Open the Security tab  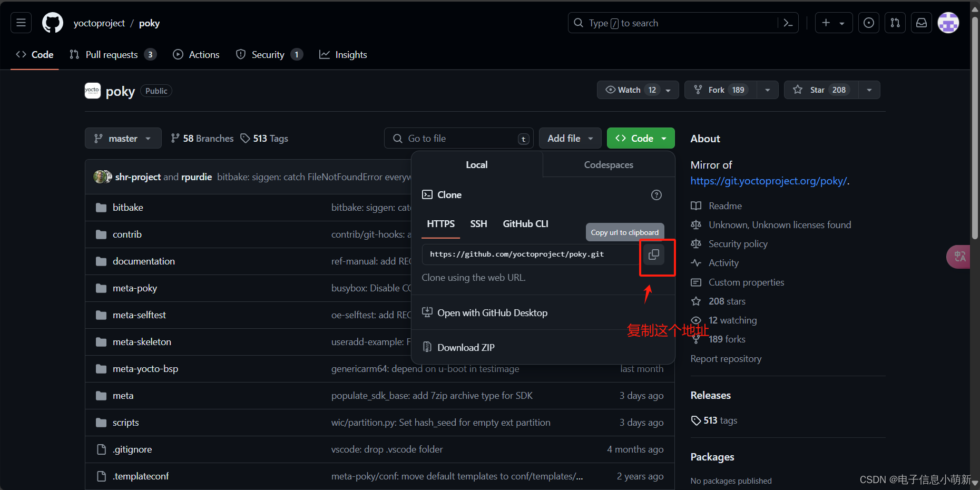[x=269, y=55]
